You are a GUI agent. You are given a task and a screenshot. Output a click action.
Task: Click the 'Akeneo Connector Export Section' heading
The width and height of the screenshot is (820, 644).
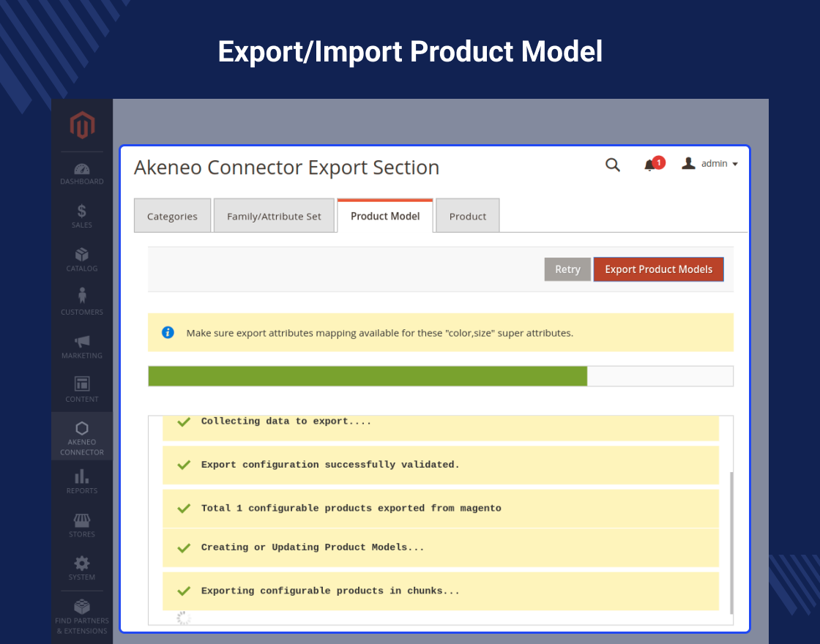286,168
